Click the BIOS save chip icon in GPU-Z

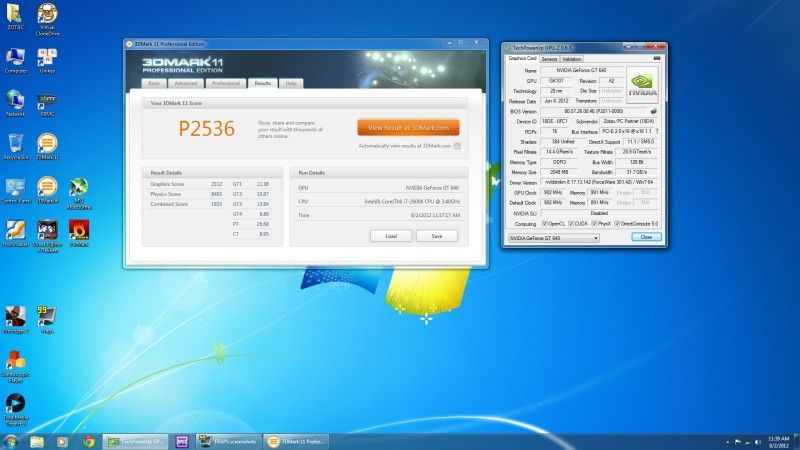click(654, 111)
